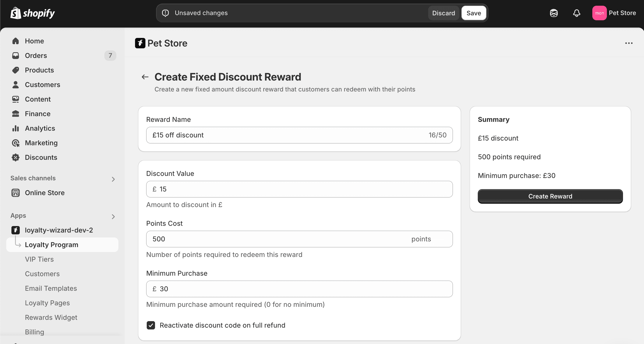Discard the unsaved changes

[443, 13]
